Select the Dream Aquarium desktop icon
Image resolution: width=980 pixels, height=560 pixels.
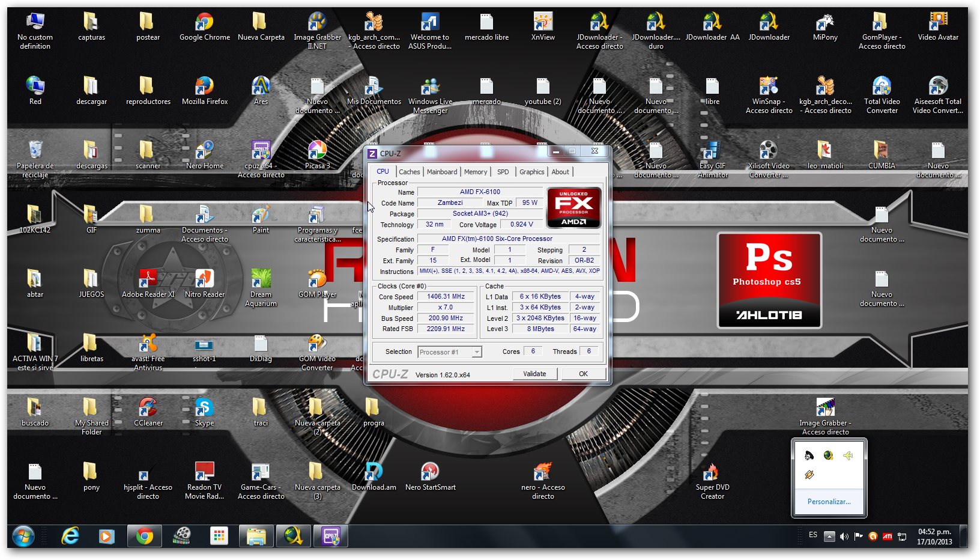[261, 288]
